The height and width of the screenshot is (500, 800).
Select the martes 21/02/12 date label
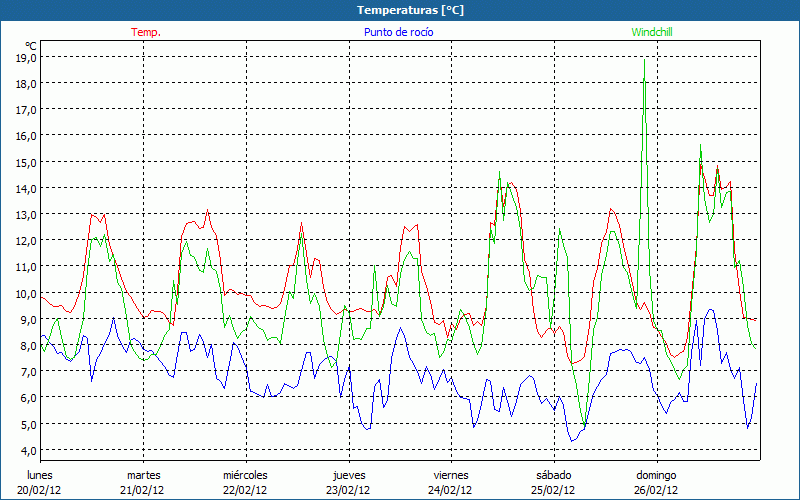[x=143, y=482]
